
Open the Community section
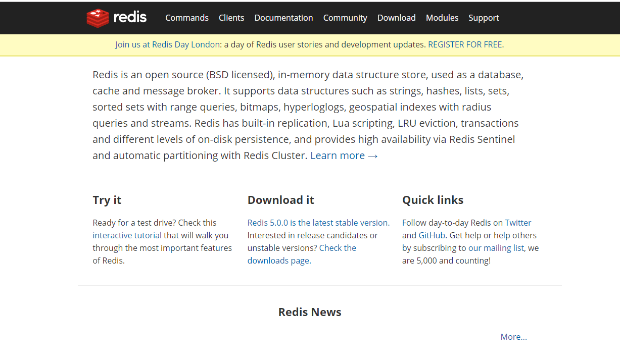345,18
